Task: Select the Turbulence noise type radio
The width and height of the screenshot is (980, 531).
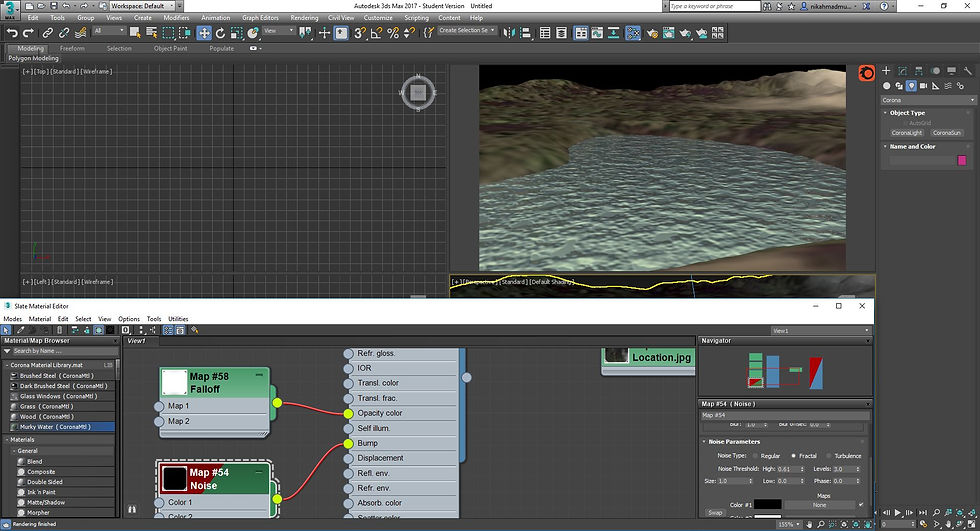Action: (829, 456)
